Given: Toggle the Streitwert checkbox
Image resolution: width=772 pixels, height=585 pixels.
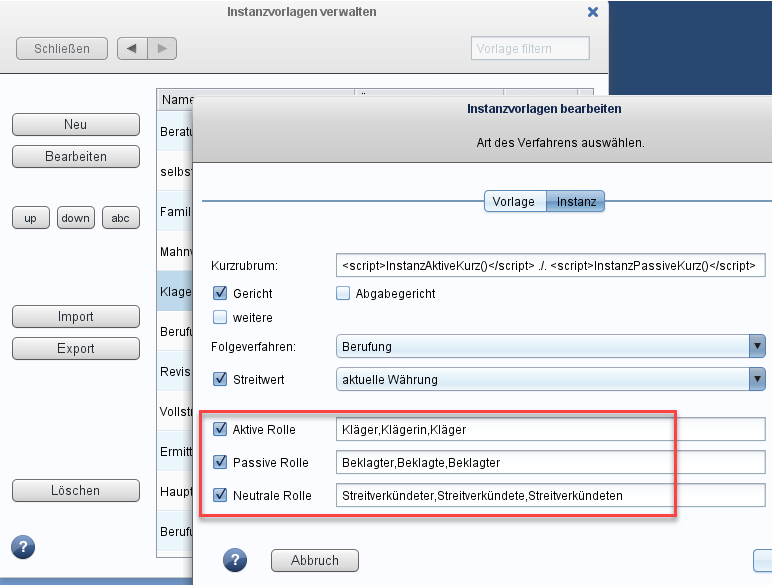Looking at the screenshot, I should tap(220, 379).
